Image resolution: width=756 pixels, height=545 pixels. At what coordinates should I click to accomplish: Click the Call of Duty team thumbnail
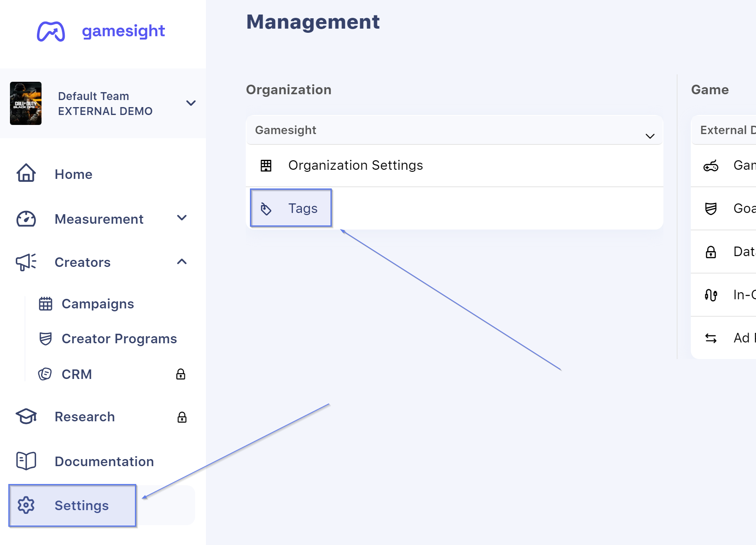26,103
